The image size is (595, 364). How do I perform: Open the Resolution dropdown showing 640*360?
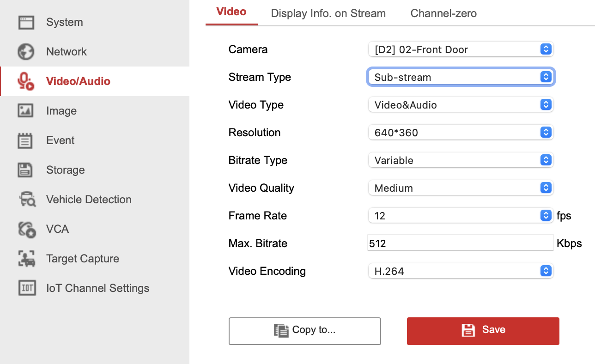(461, 133)
